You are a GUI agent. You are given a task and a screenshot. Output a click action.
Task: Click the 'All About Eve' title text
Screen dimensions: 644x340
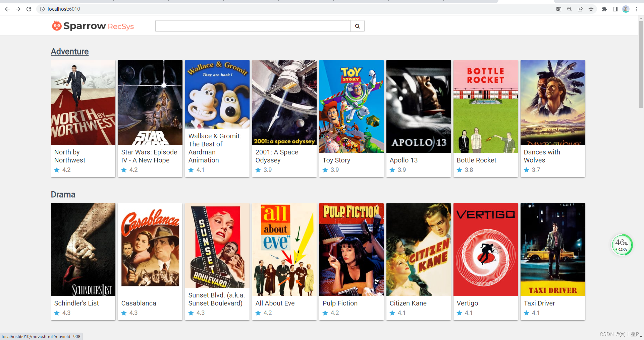(x=275, y=303)
